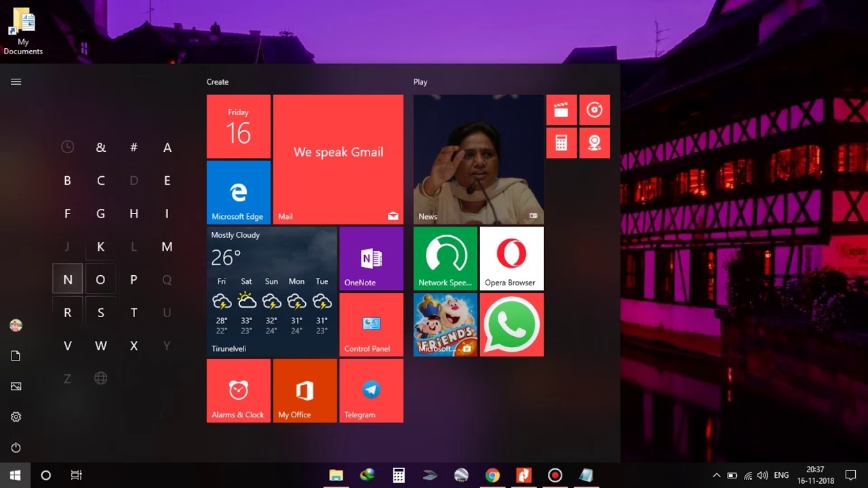Open the Power options button
This screenshot has height=488, width=868.
pos(16,447)
